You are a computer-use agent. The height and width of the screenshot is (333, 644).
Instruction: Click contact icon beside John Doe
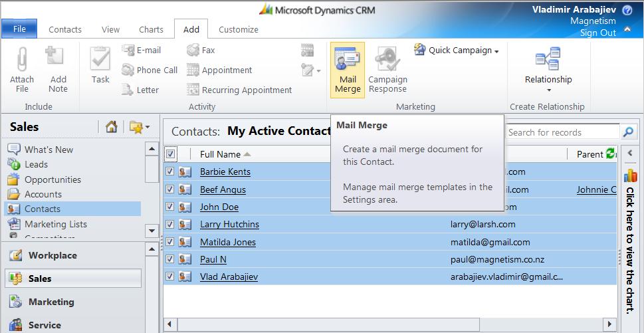pos(185,207)
